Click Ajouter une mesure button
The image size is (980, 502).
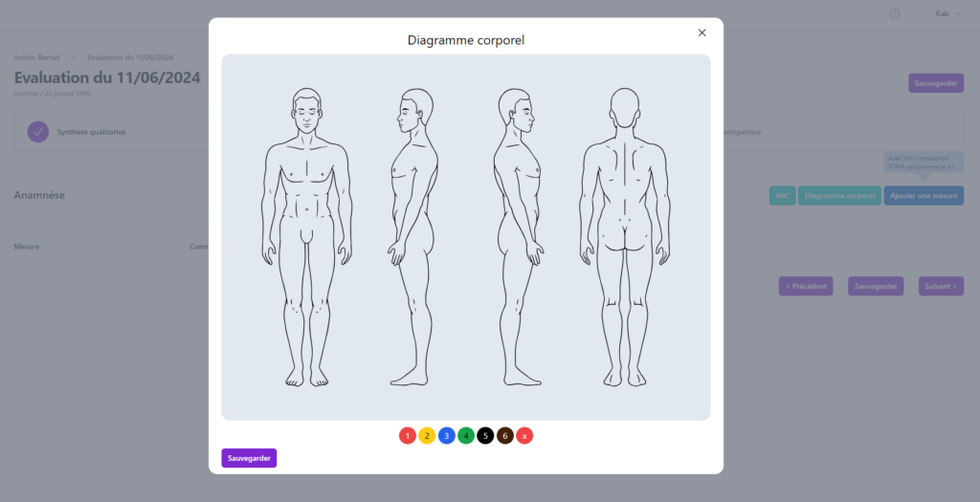924,195
